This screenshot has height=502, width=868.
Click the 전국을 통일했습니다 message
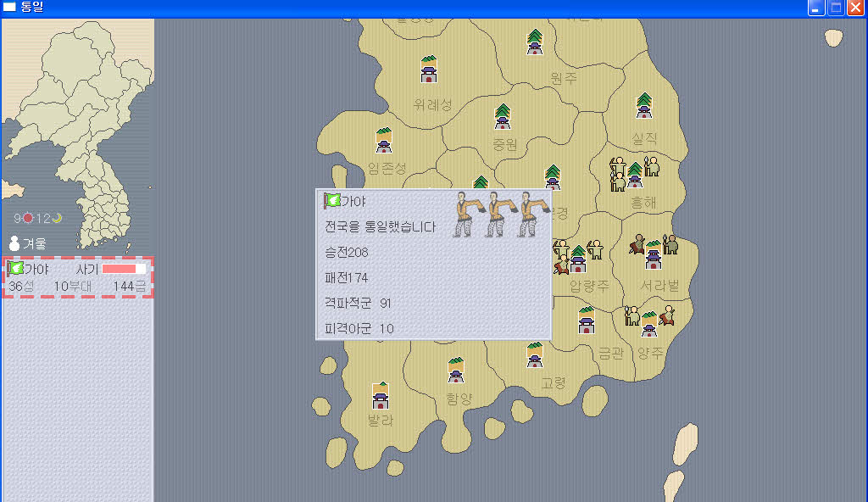(x=381, y=226)
